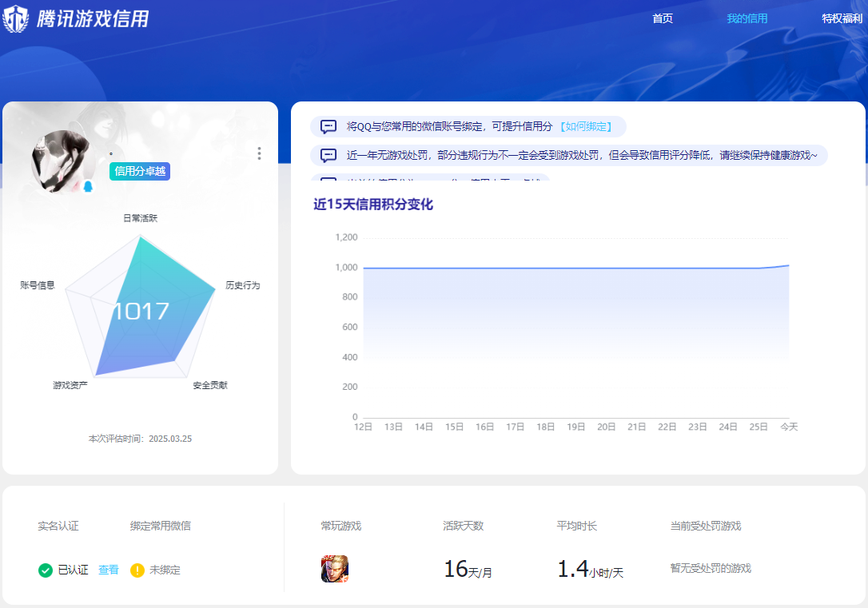Click the 暂无受处罚的游戏 text

tap(711, 568)
